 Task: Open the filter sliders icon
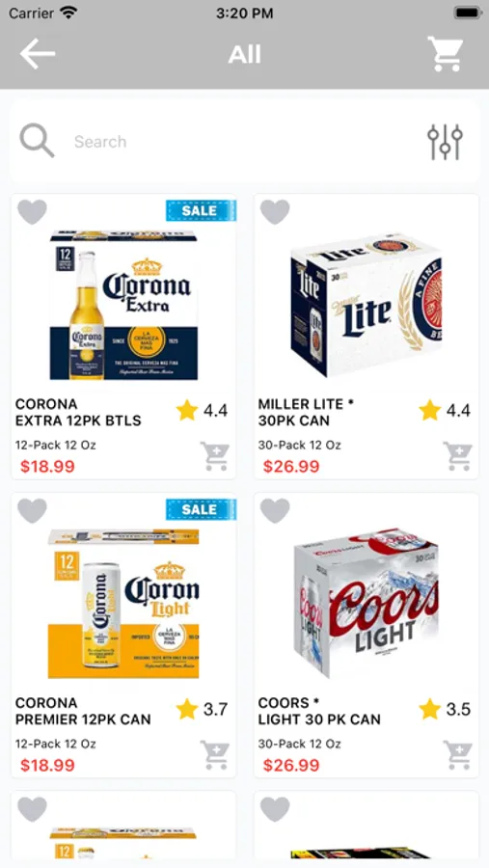click(445, 142)
